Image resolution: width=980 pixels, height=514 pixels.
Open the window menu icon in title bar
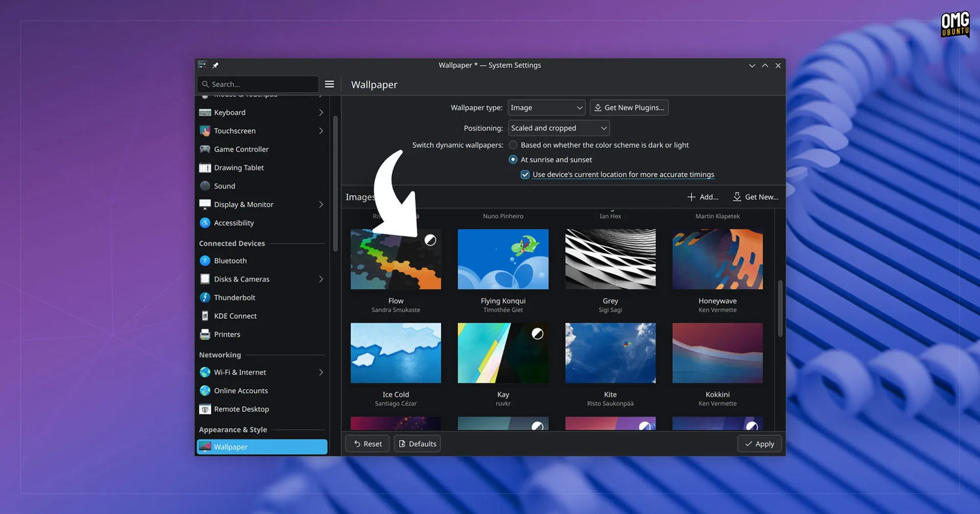point(203,65)
